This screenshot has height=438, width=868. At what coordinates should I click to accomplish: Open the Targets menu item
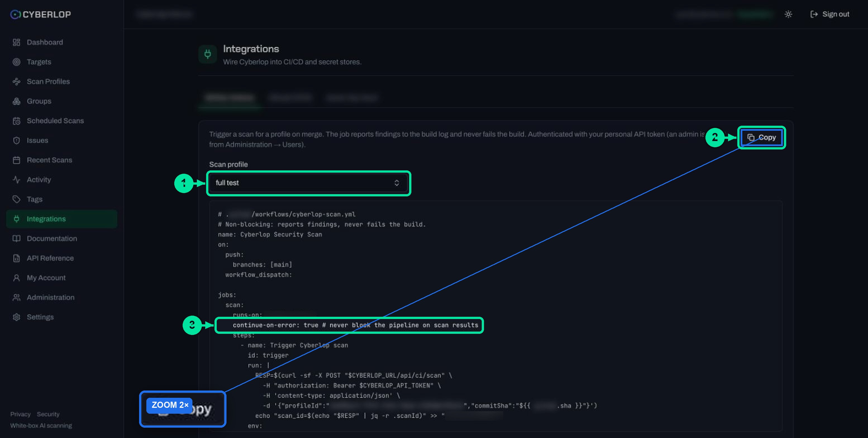pyautogui.click(x=62, y=62)
